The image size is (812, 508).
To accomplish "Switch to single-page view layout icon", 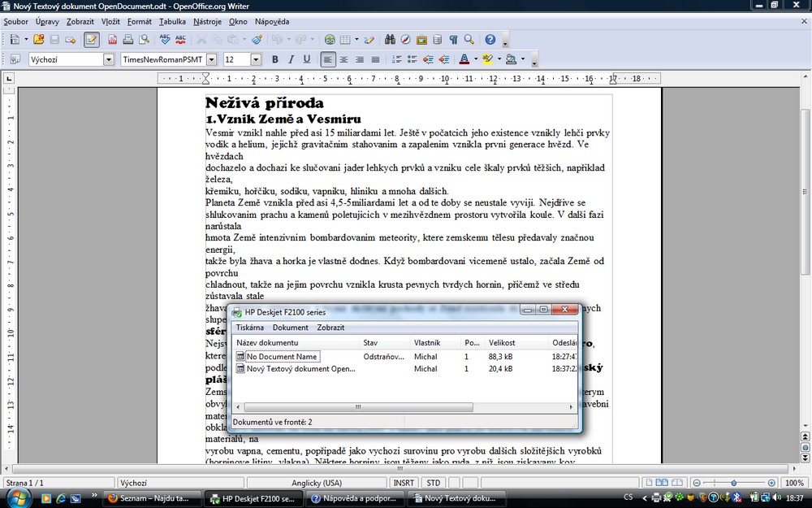I will pyautogui.click(x=648, y=483).
